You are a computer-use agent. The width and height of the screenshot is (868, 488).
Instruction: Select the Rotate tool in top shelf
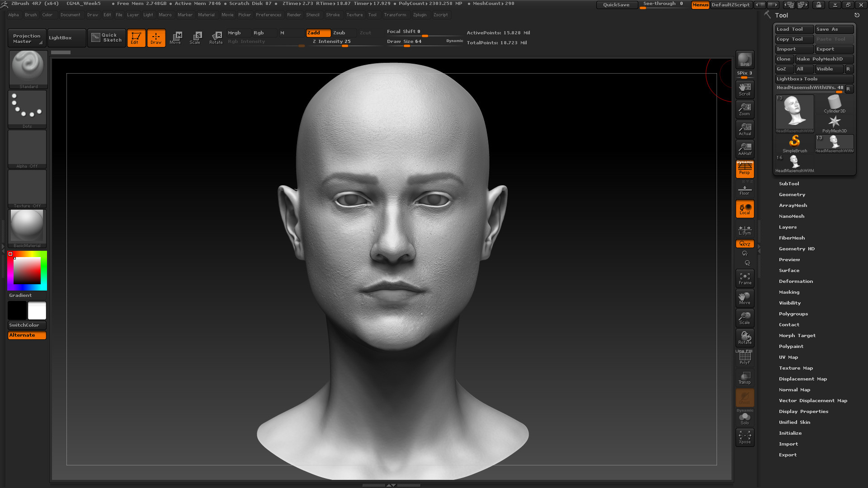coord(216,38)
